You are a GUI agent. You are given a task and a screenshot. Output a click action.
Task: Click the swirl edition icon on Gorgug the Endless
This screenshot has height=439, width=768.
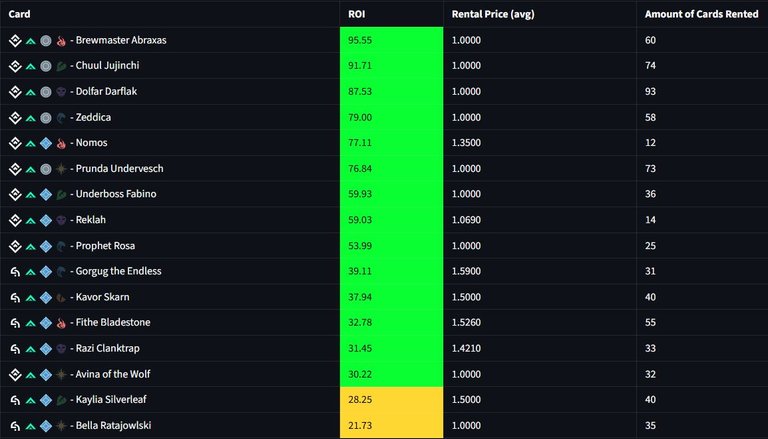pos(15,271)
